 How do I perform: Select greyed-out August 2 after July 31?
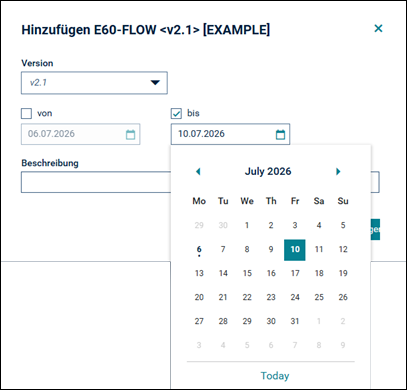343,321
